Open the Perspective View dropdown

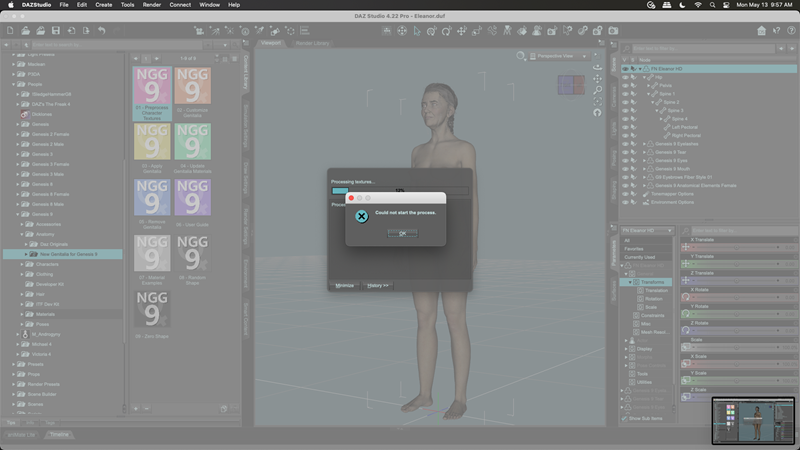click(x=559, y=56)
